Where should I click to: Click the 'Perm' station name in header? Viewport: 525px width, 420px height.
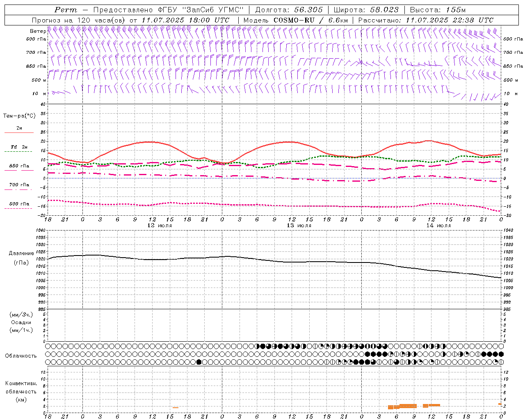[x=66, y=10]
